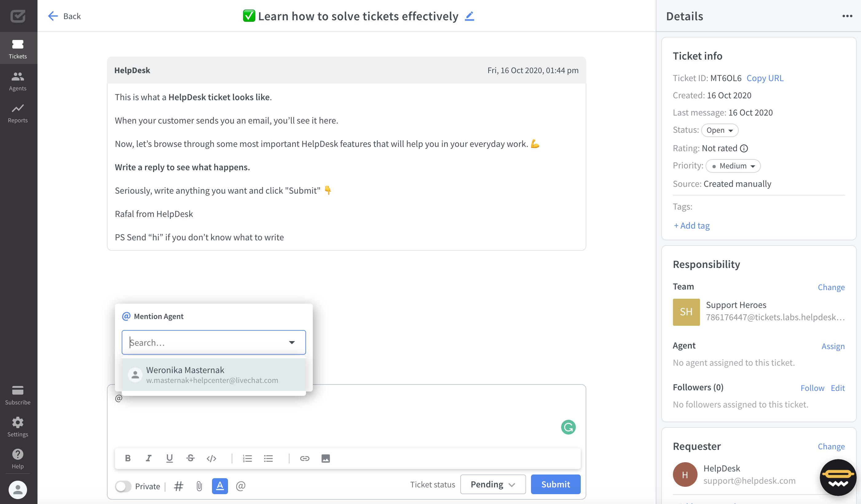Viewport: 861px width, 504px height.
Task: Click the ticket ID text MT6OL6
Action: tap(726, 78)
